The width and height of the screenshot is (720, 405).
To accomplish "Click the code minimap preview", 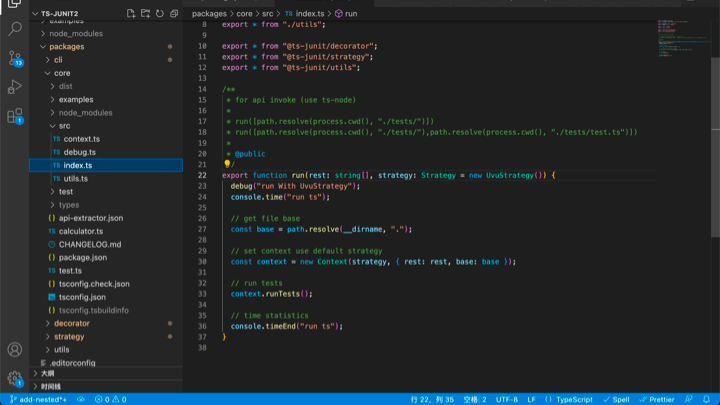I will point(684,38).
